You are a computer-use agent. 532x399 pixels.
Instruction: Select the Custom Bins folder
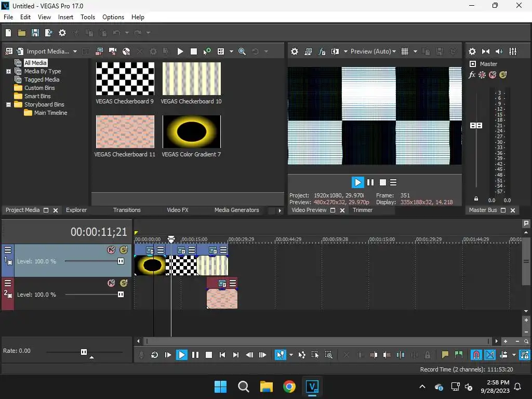39,88
